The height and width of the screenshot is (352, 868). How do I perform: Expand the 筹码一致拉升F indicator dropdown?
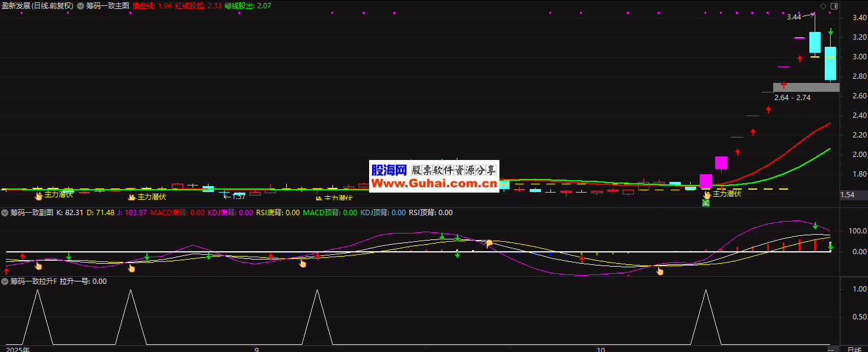(5, 281)
